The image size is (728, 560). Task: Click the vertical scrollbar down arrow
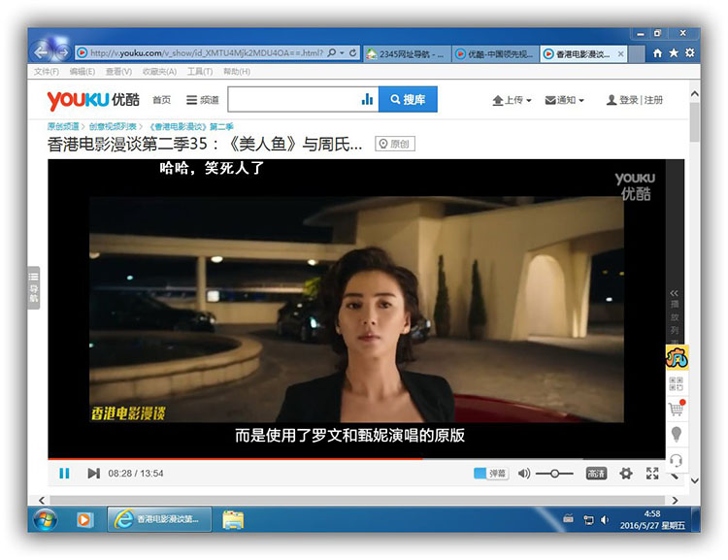point(695,480)
